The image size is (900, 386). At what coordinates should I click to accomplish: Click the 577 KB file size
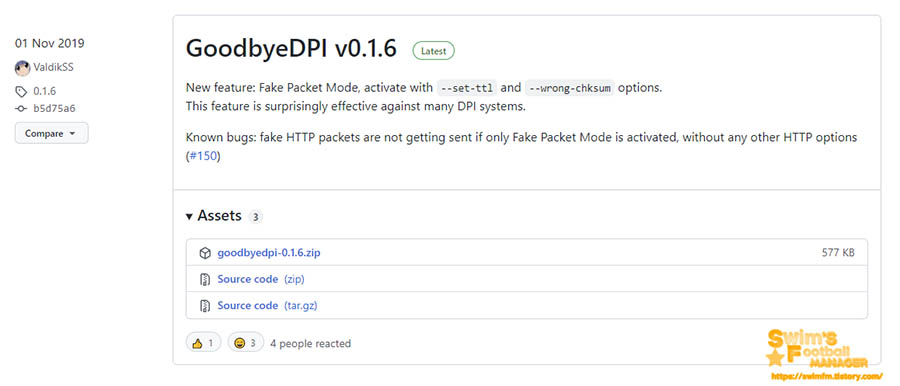pyautogui.click(x=837, y=253)
